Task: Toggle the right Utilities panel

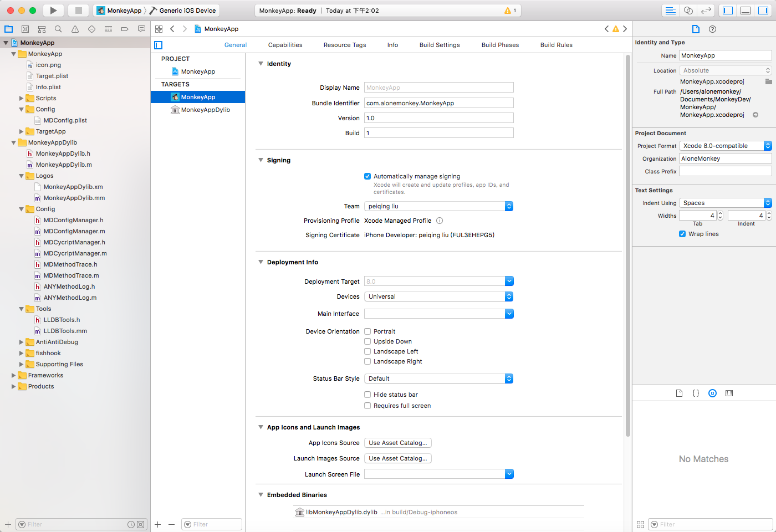Action: click(763, 11)
